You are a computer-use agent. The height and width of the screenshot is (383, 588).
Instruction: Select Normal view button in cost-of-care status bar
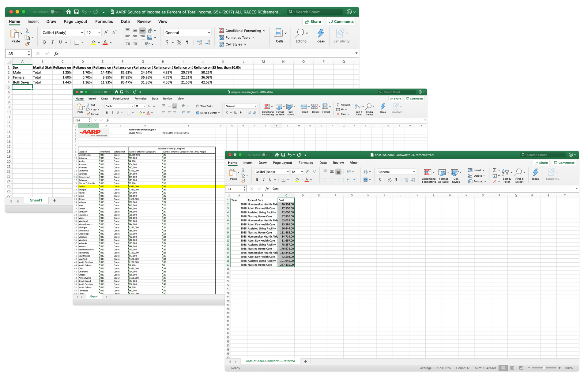pyautogui.click(x=503, y=368)
